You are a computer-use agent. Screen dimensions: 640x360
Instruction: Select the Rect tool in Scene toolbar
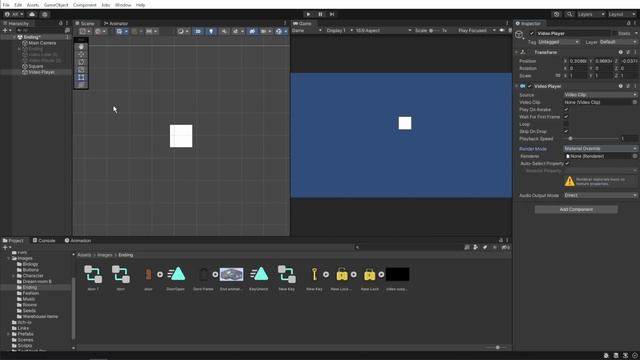(x=81, y=77)
